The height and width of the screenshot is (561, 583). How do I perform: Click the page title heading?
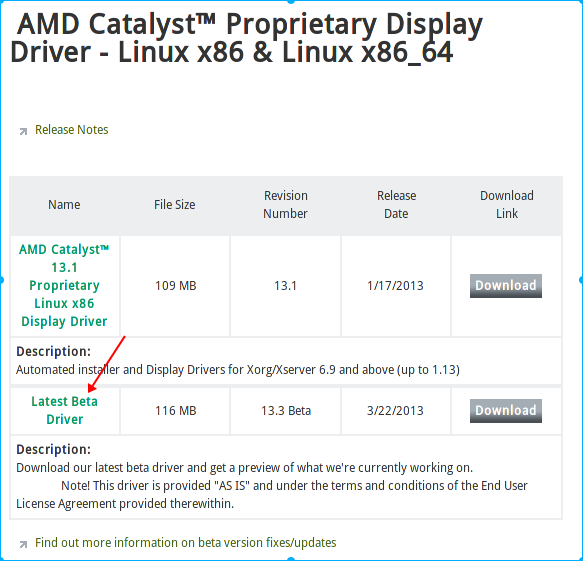[x=246, y=38]
